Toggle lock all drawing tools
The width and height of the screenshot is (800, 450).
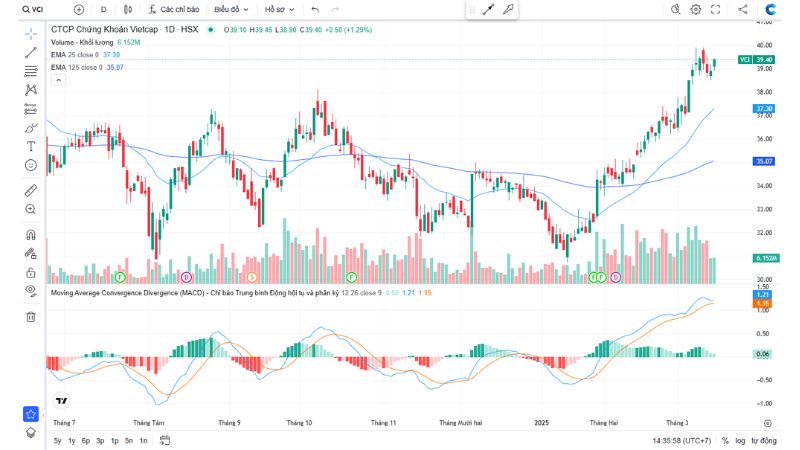pyautogui.click(x=31, y=273)
